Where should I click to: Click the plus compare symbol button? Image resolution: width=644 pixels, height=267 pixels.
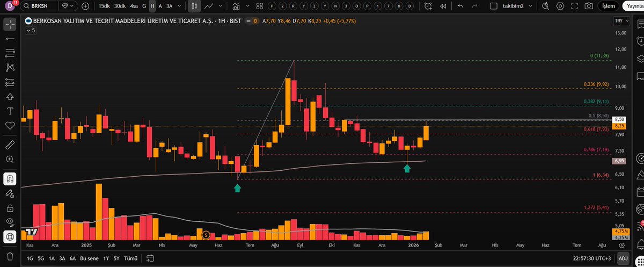[85, 6]
